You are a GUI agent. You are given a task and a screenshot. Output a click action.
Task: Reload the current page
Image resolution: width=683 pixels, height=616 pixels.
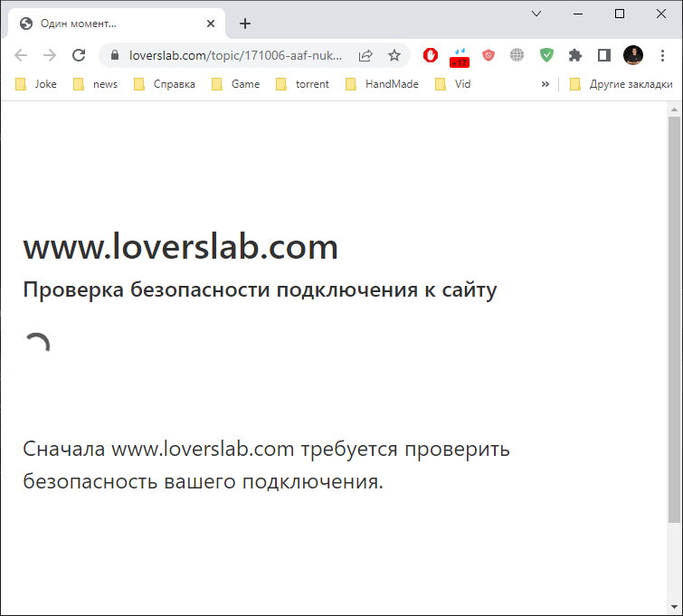point(79,55)
